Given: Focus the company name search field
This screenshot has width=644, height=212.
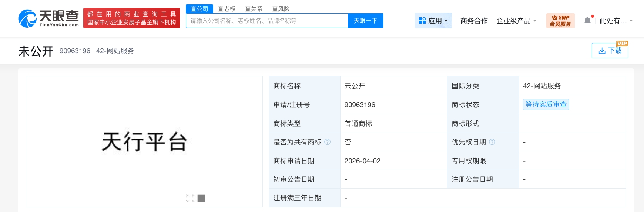Looking at the screenshot, I should pos(266,21).
